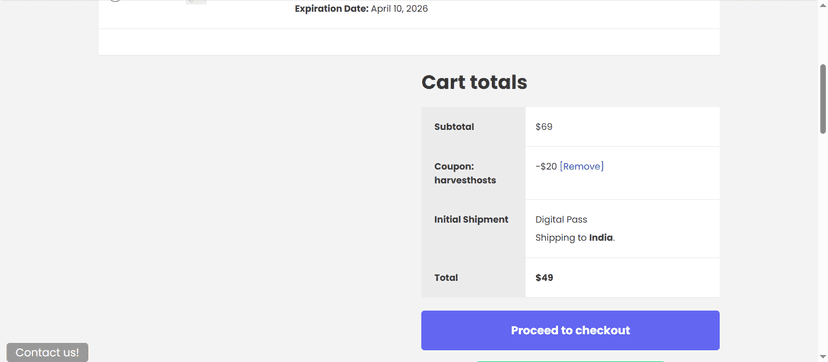Click the scrollbar track below the thumb

point(823,243)
